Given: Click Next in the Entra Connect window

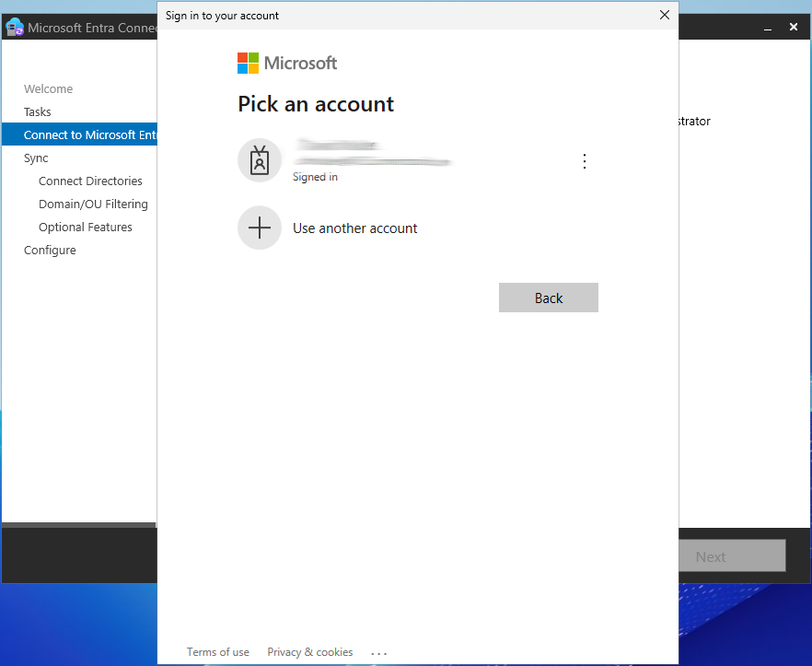Looking at the screenshot, I should [x=732, y=556].
